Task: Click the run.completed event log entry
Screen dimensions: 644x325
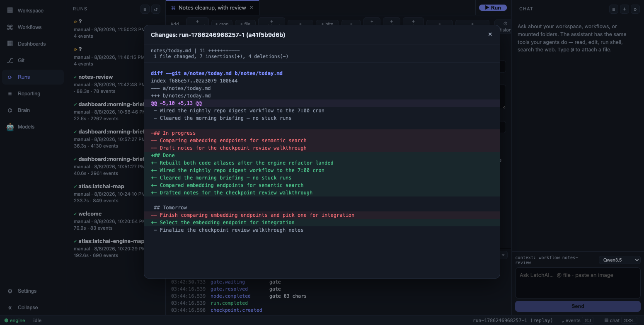Action: pos(229,303)
